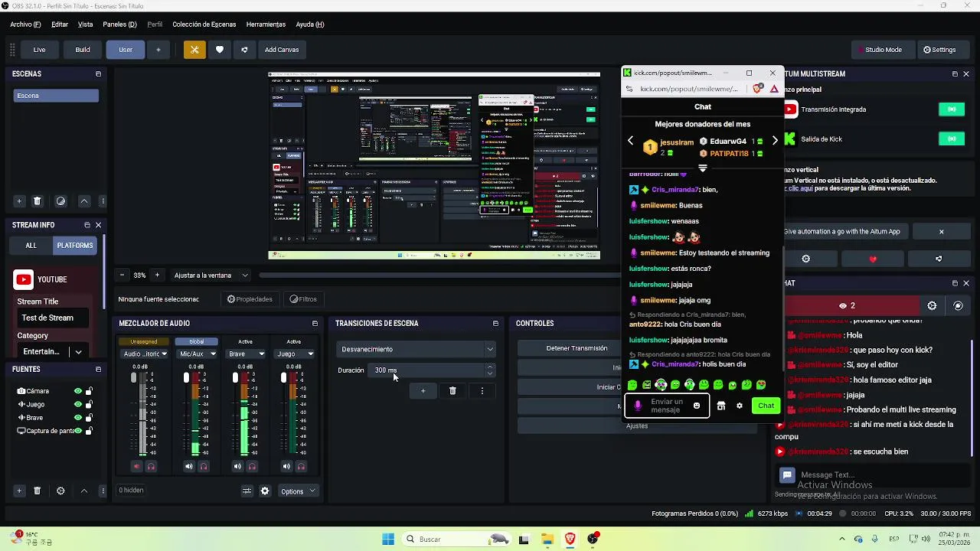Screen dimensions: 980x551
Task: Click Detener Transmisión button
Action: pyautogui.click(x=577, y=348)
